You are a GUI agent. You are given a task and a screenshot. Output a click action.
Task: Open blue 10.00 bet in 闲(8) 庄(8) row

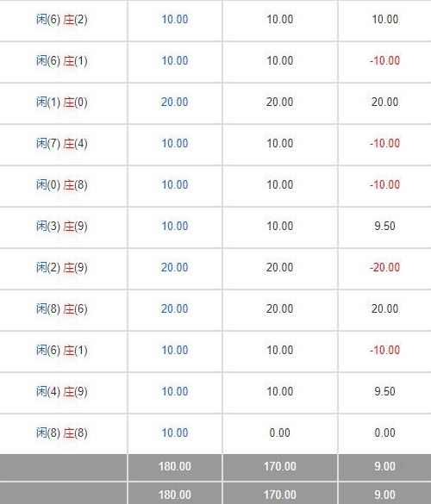[x=175, y=433]
